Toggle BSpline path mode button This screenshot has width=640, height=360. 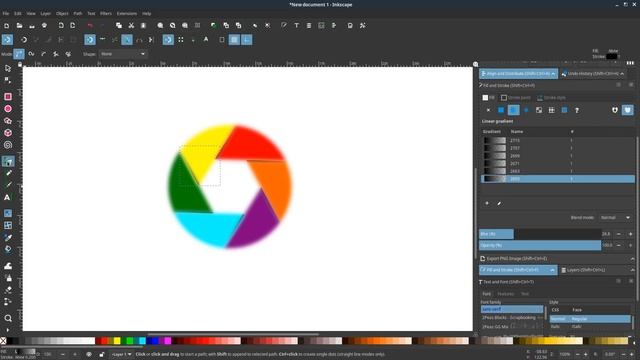coord(44,54)
